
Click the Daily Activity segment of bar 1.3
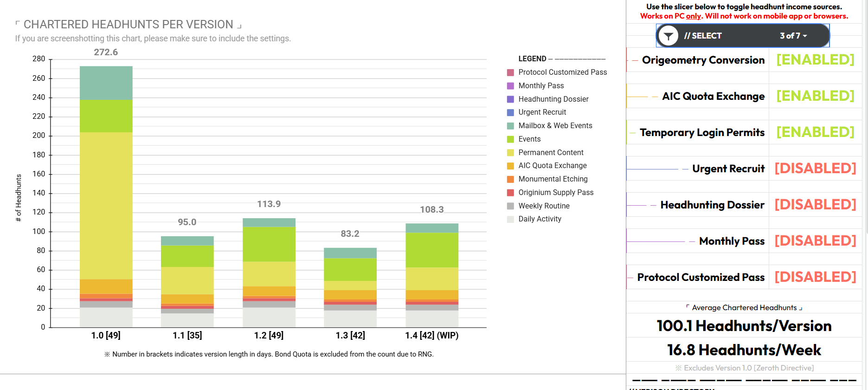(x=350, y=319)
